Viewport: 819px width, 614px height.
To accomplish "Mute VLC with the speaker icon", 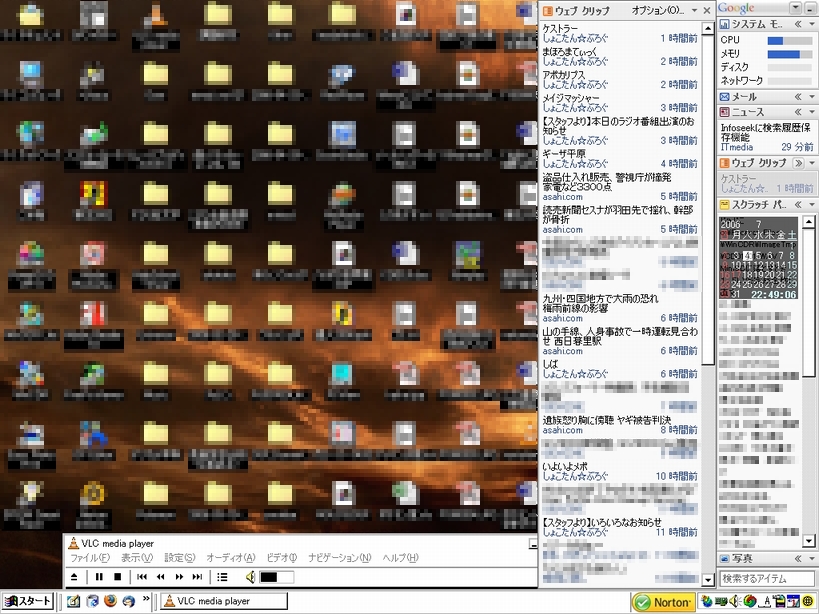I will pyautogui.click(x=251, y=577).
